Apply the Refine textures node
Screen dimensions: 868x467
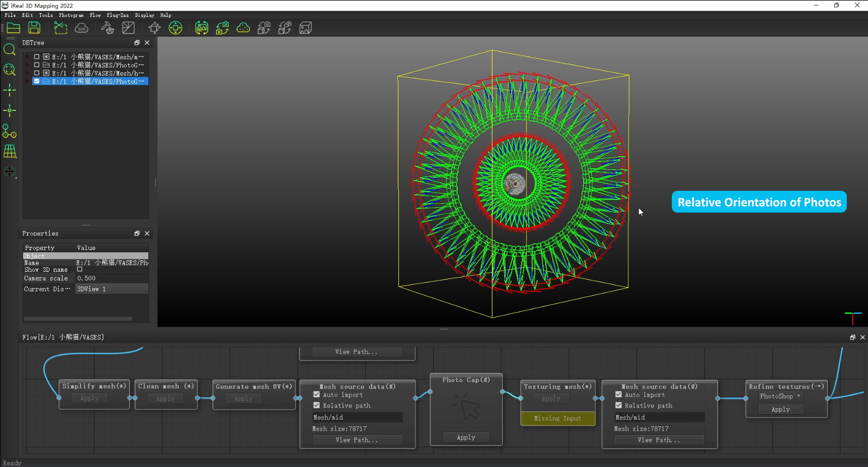pyautogui.click(x=780, y=409)
